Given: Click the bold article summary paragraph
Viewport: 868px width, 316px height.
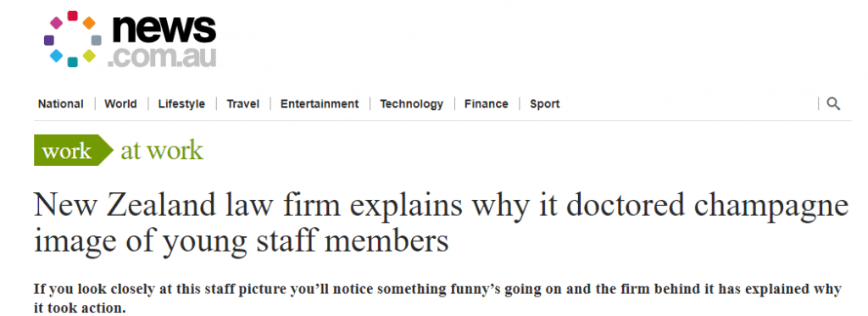Looking at the screenshot, I should (x=437, y=298).
